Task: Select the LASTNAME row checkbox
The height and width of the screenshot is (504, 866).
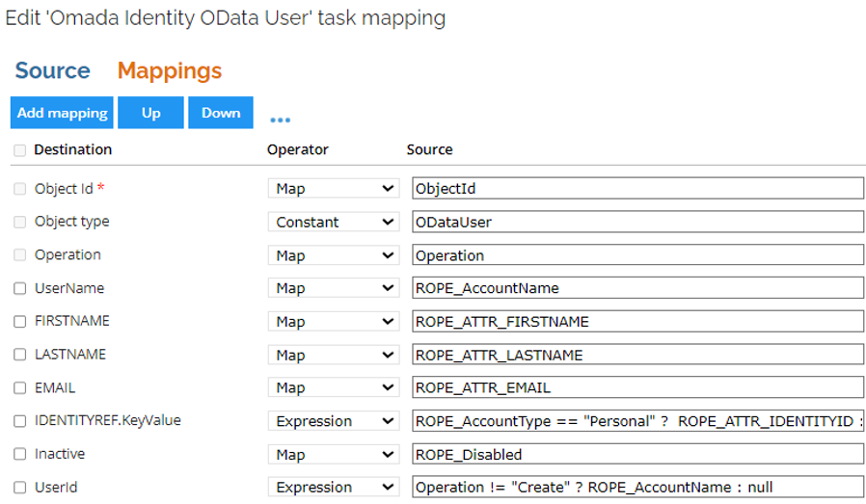Action: pyautogui.click(x=20, y=355)
